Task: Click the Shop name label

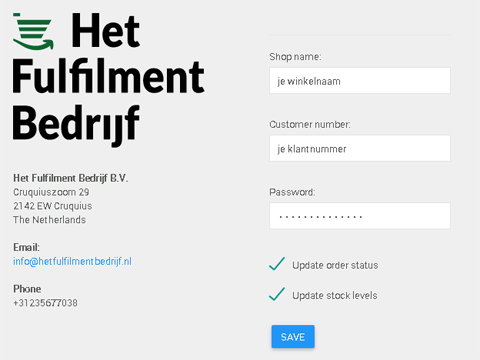Action: (x=295, y=57)
